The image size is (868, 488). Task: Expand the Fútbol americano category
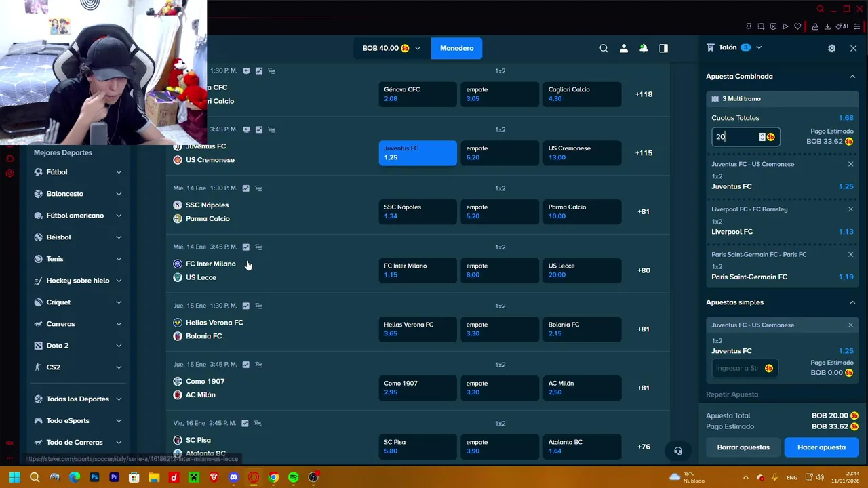[x=78, y=216]
